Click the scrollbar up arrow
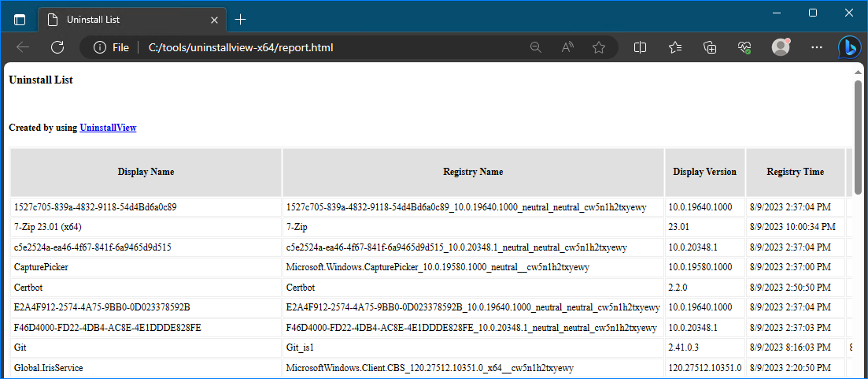868x379 pixels. [x=858, y=72]
